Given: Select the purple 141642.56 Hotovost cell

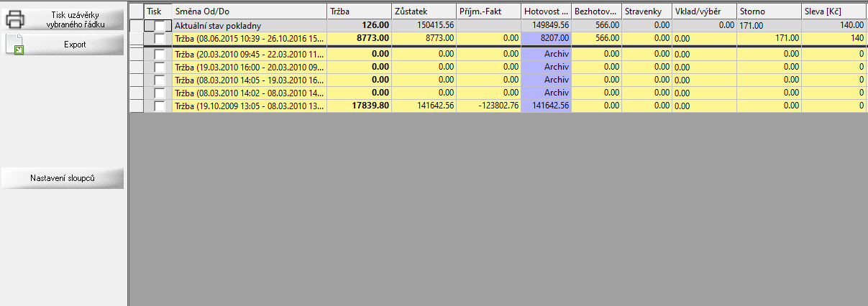Looking at the screenshot, I should (x=546, y=106).
